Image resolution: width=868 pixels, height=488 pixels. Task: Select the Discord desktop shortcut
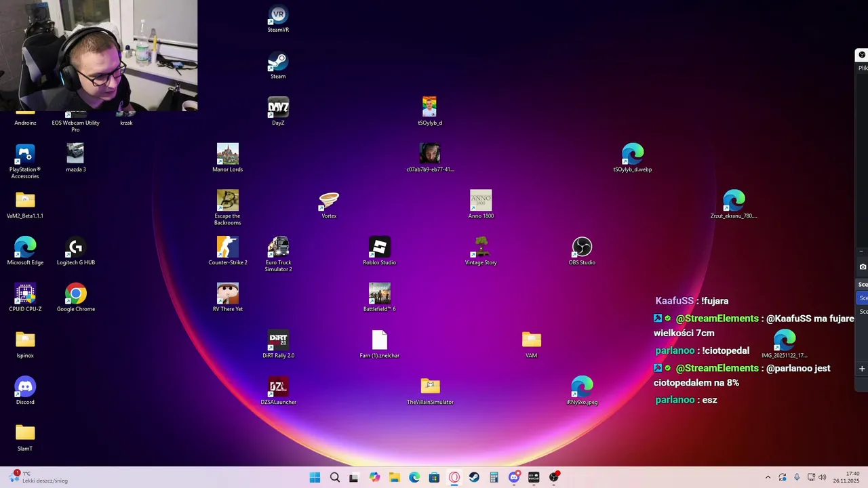(25, 391)
